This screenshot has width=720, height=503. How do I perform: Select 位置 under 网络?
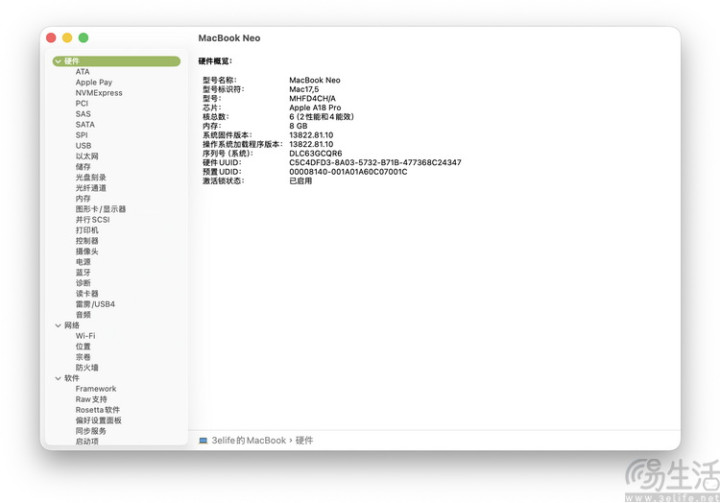83,346
